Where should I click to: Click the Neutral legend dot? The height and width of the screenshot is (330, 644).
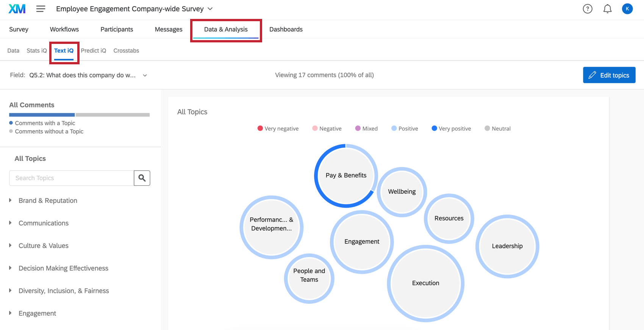487,128
